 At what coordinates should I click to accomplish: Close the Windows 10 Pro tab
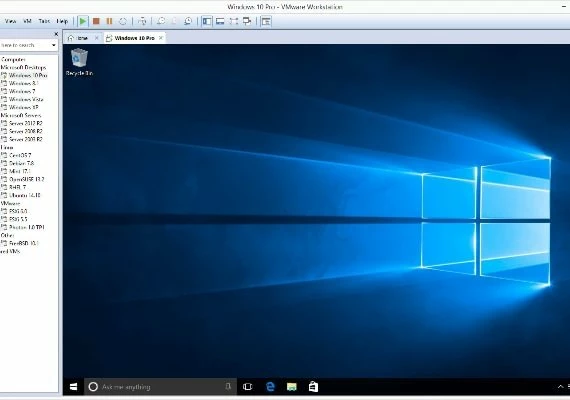[x=161, y=38]
